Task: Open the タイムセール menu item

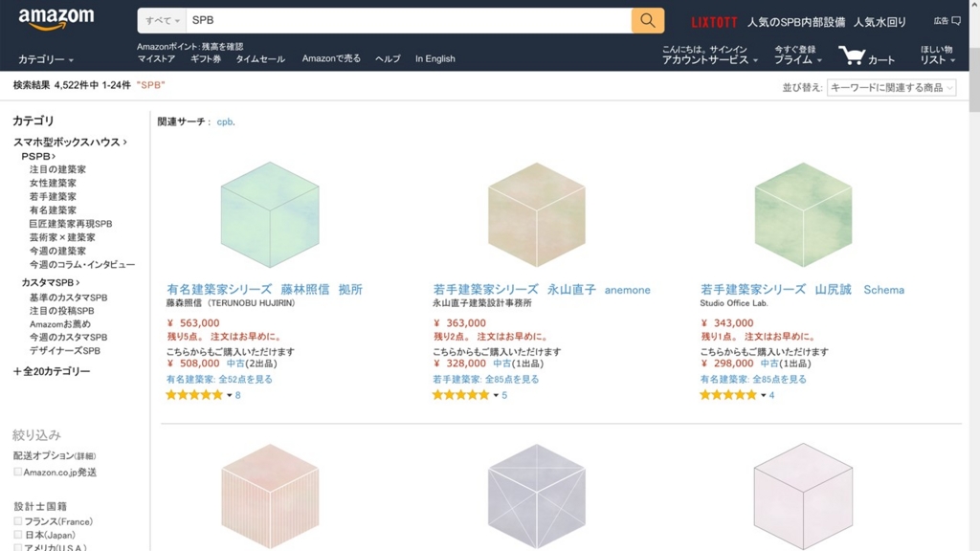Action: [x=260, y=58]
